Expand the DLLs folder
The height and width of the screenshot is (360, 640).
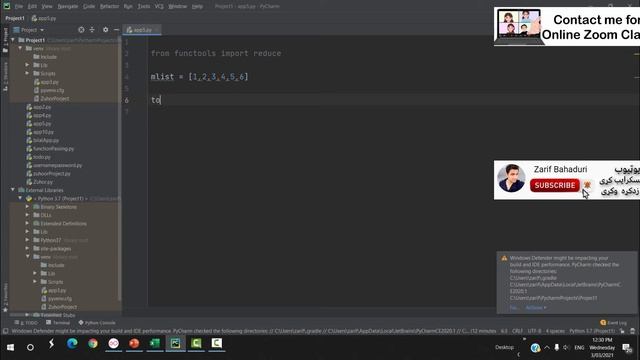point(27,215)
